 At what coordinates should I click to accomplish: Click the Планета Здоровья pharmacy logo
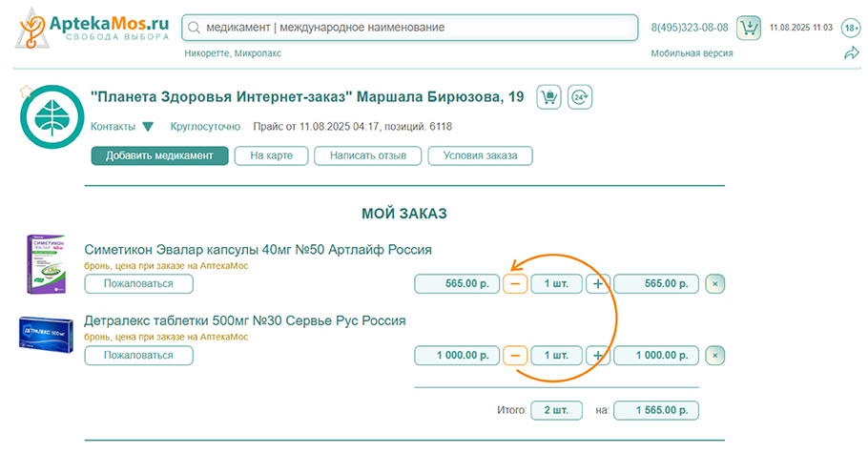pyautogui.click(x=50, y=119)
